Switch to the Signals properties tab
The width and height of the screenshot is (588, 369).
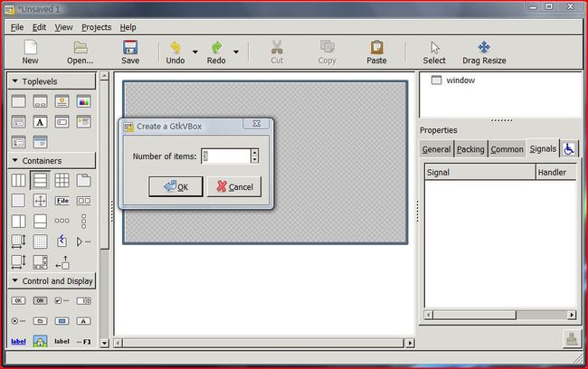click(x=543, y=148)
